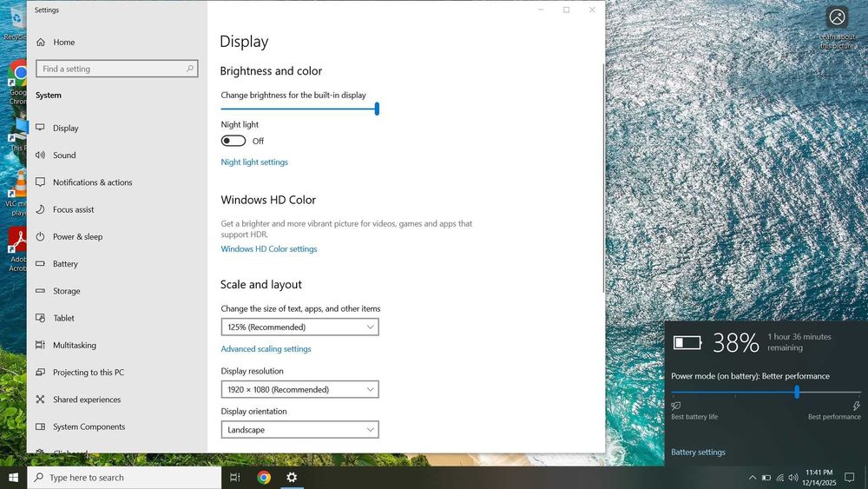868x489 pixels.
Task: Click "1 hour 36 minutes remaining" text
Action: click(799, 342)
